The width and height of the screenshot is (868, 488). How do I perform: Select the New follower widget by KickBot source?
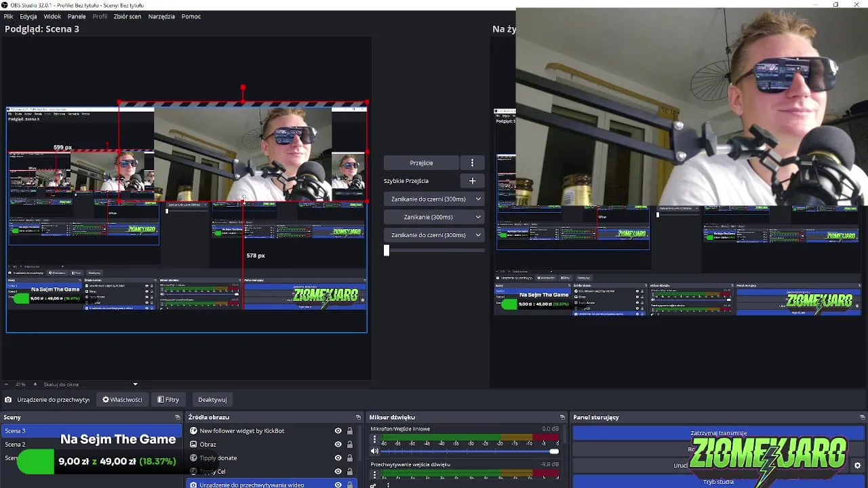(271, 431)
